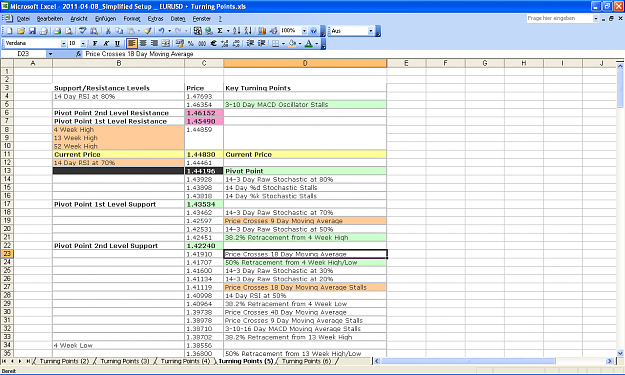
Task: Open the Verdana font name dropdown
Action: 63,43
